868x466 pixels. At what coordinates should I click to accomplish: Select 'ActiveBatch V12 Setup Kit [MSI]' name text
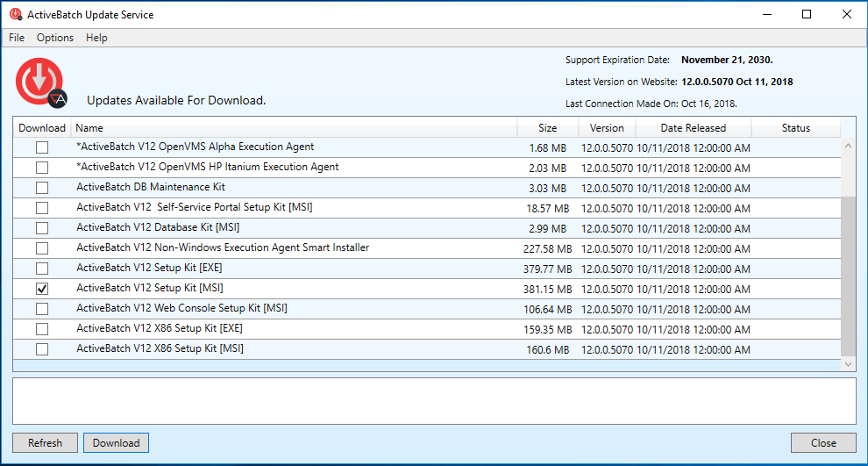click(x=149, y=288)
